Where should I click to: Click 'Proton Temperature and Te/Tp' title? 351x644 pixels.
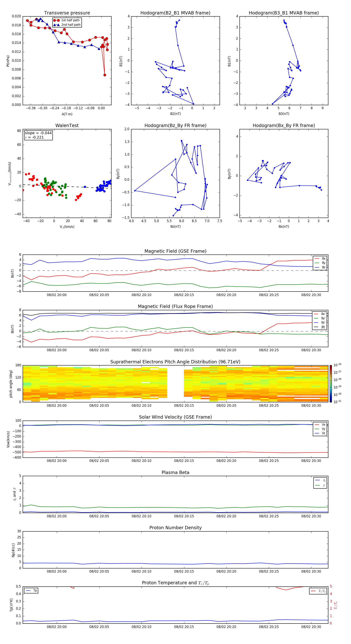pos(175,583)
